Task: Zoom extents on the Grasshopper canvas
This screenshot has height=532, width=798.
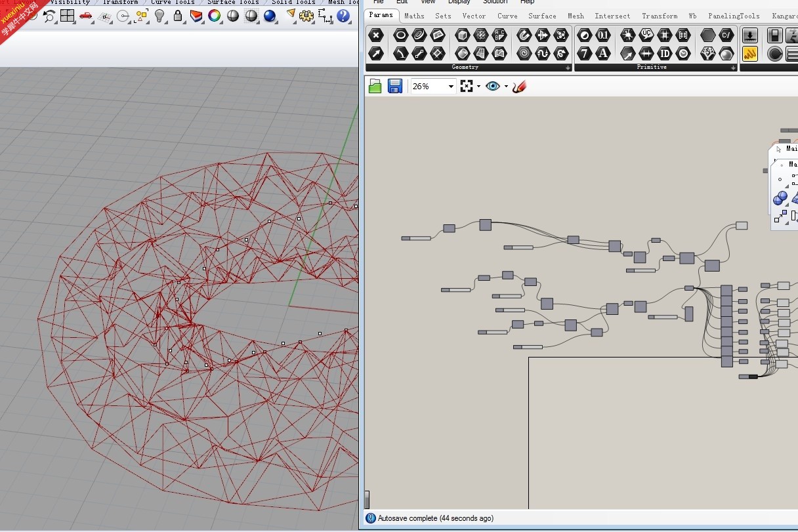Action: click(467, 86)
